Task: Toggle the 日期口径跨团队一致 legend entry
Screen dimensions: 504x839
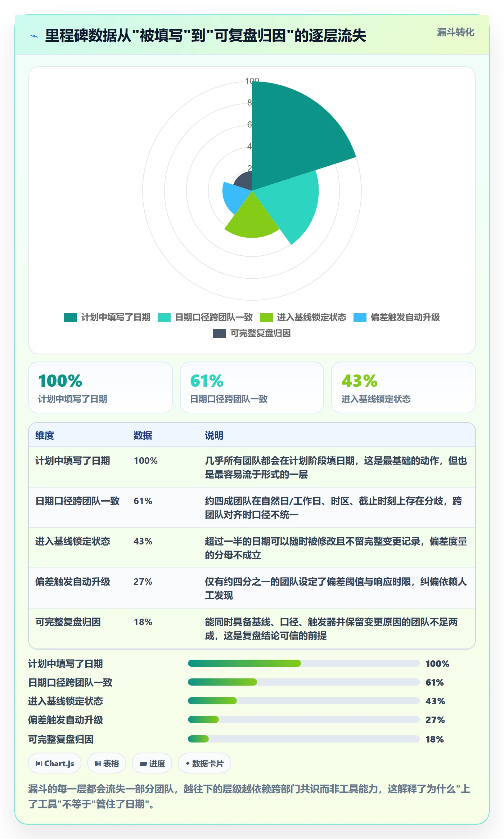Action: point(205,317)
